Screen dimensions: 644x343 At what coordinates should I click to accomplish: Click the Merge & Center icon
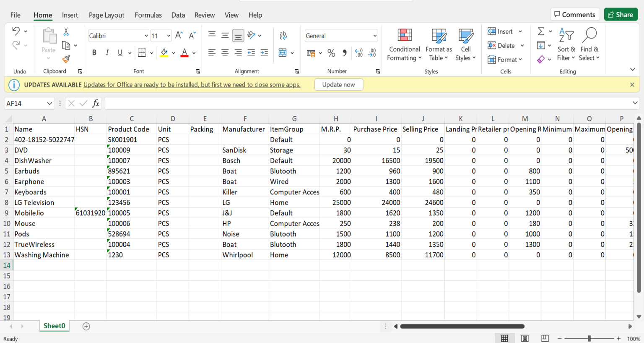tap(283, 52)
